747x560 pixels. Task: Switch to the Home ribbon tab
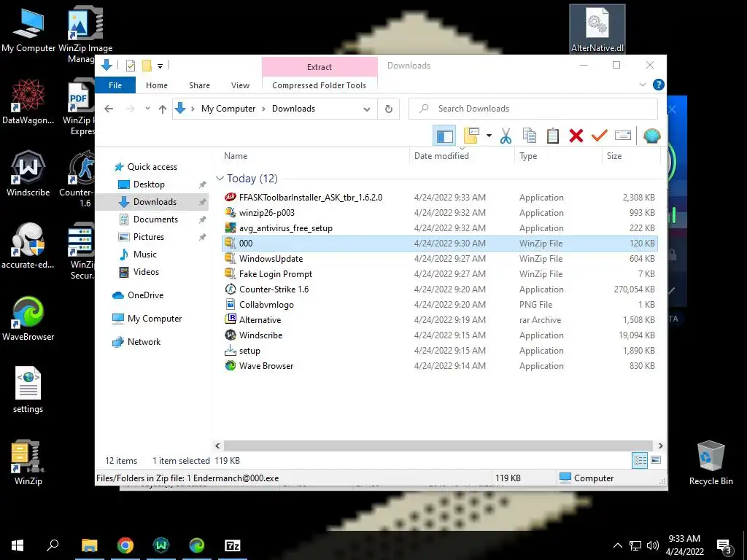pyautogui.click(x=157, y=85)
